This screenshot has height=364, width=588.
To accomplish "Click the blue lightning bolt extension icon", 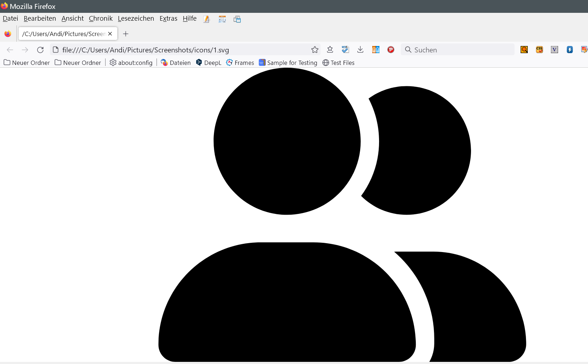I will coord(569,50).
